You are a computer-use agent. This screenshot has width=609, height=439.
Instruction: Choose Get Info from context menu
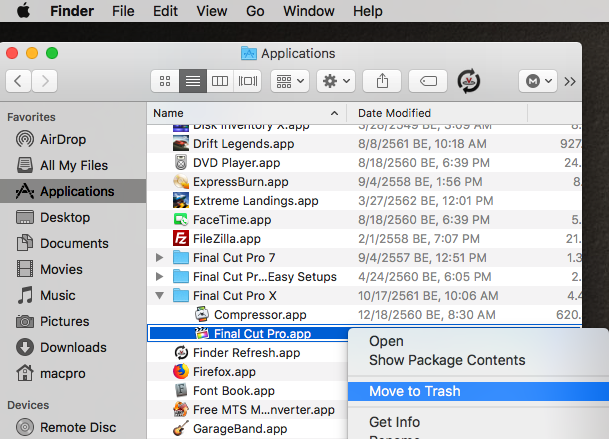478,422
